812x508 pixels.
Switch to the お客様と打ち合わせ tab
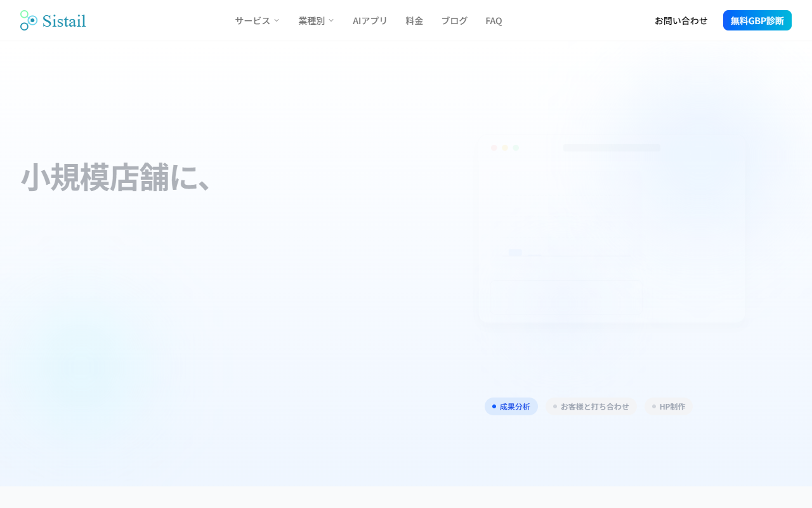coord(591,406)
